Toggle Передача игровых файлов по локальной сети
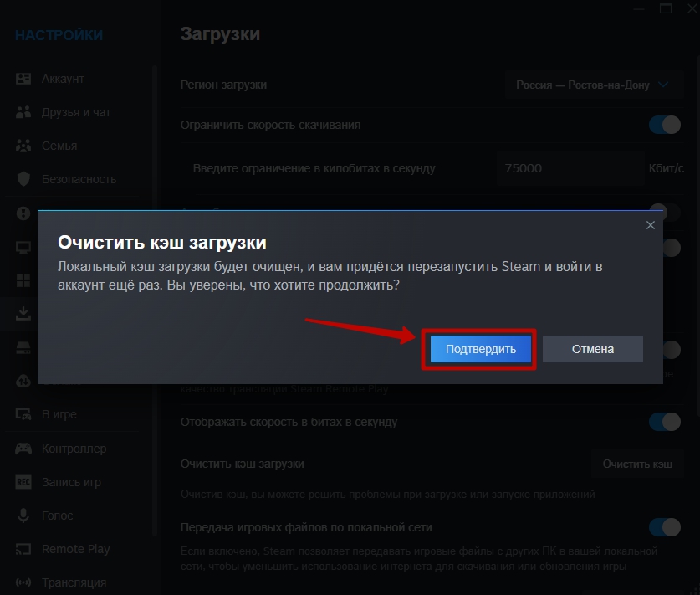 click(x=664, y=527)
